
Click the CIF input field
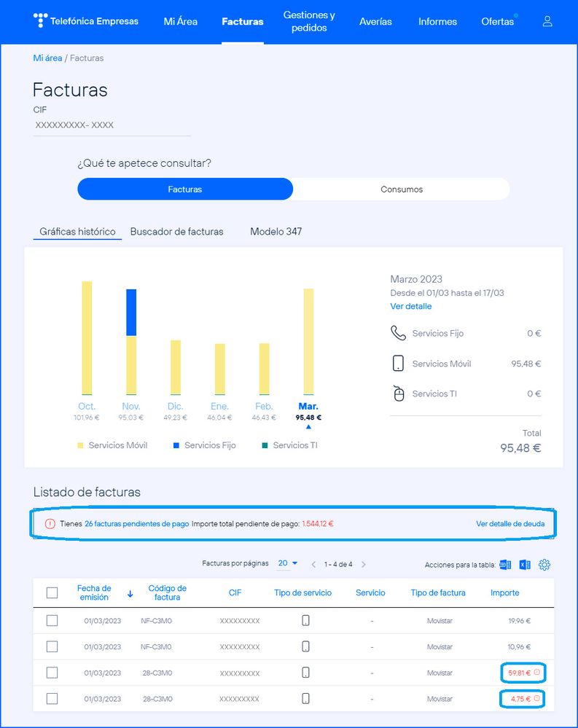coord(112,125)
